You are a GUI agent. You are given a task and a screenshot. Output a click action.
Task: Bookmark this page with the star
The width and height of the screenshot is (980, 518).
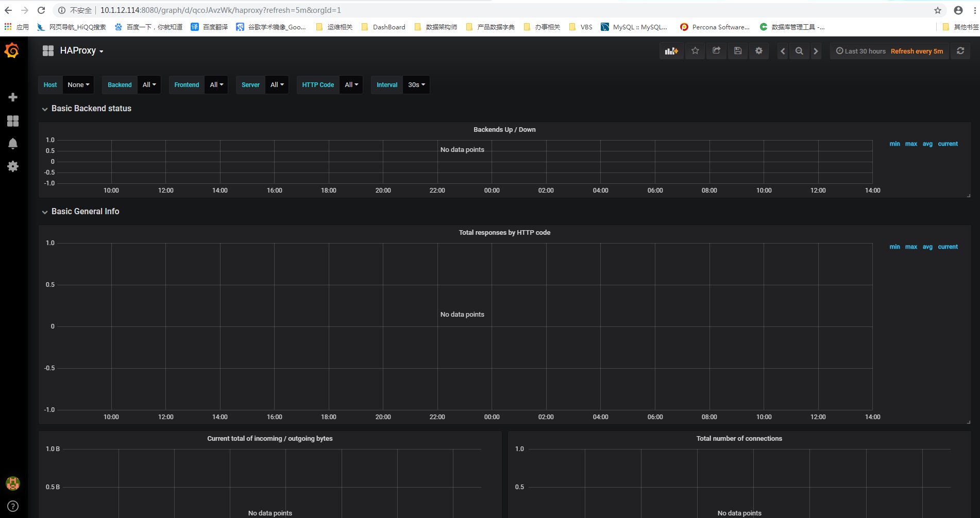(938, 10)
